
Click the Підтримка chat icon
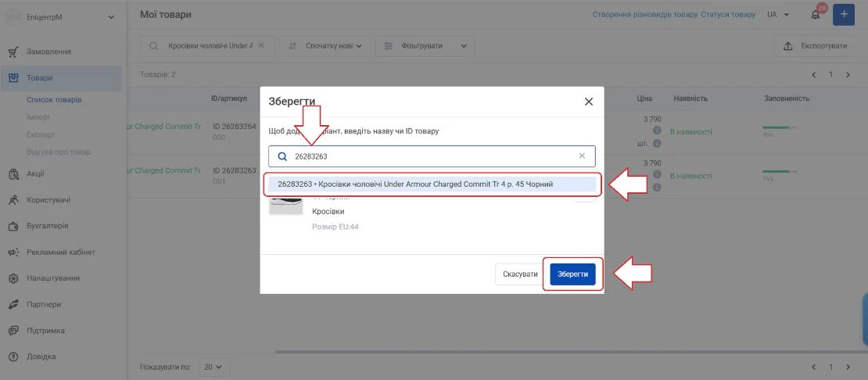click(14, 331)
